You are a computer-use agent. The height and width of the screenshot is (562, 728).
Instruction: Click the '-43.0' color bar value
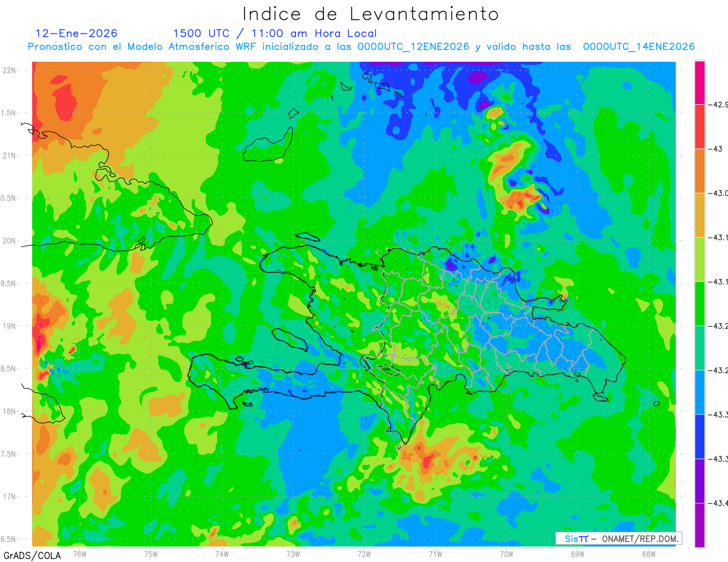pos(720,193)
